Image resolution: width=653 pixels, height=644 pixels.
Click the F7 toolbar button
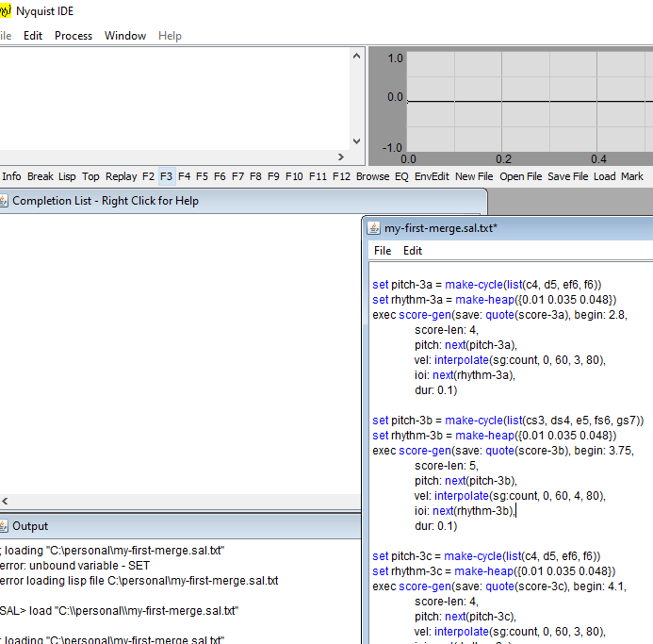pos(237,176)
